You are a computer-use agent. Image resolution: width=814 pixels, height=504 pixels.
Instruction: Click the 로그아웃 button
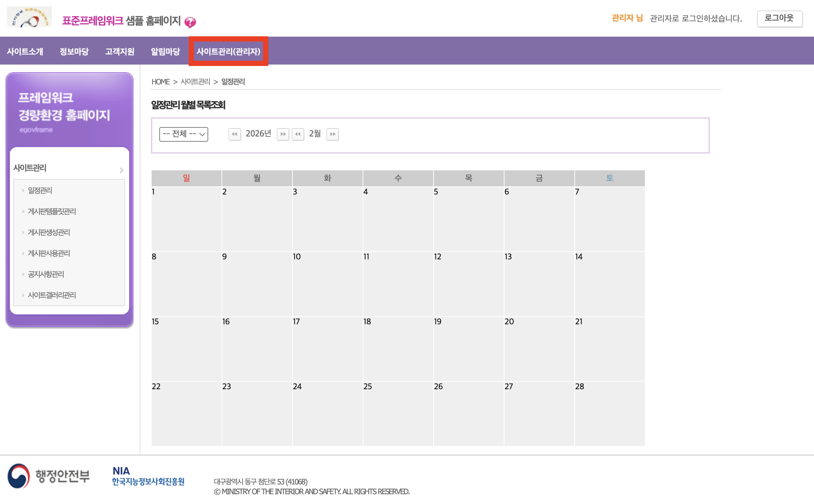coord(779,18)
